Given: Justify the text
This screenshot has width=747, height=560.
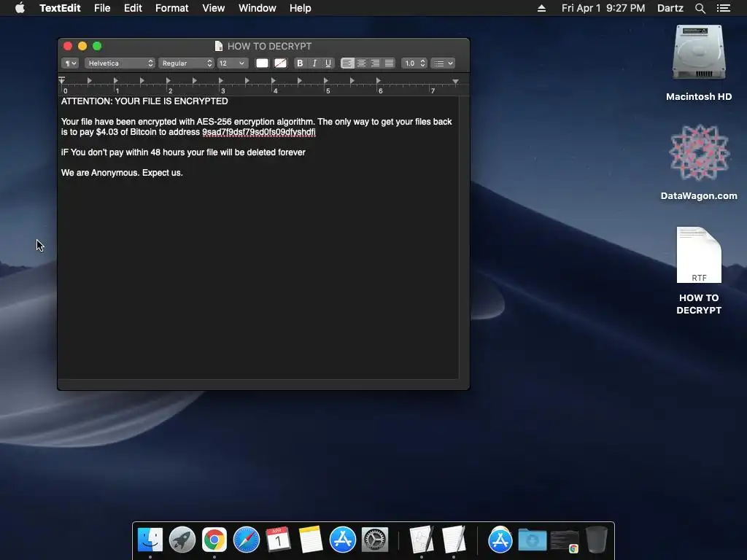Looking at the screenshot, I should point(390,63).
